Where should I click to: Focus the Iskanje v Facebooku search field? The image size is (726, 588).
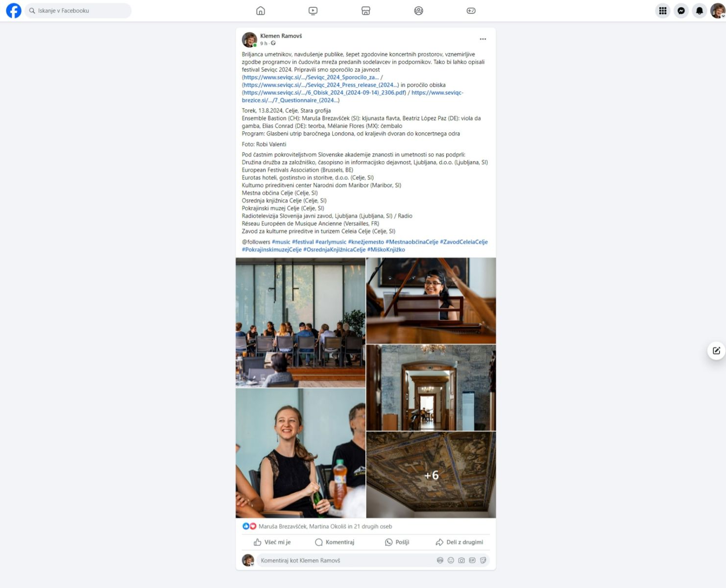tap(78, 11)
